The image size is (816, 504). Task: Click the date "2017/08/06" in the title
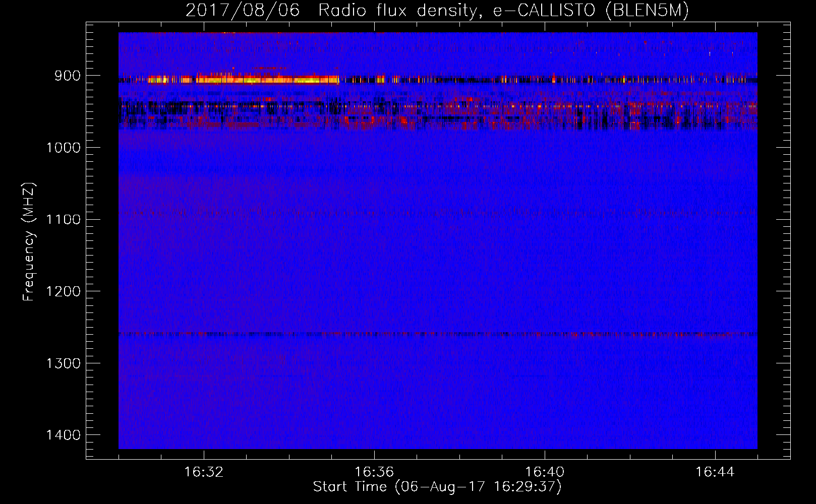[x=243, y=11]
